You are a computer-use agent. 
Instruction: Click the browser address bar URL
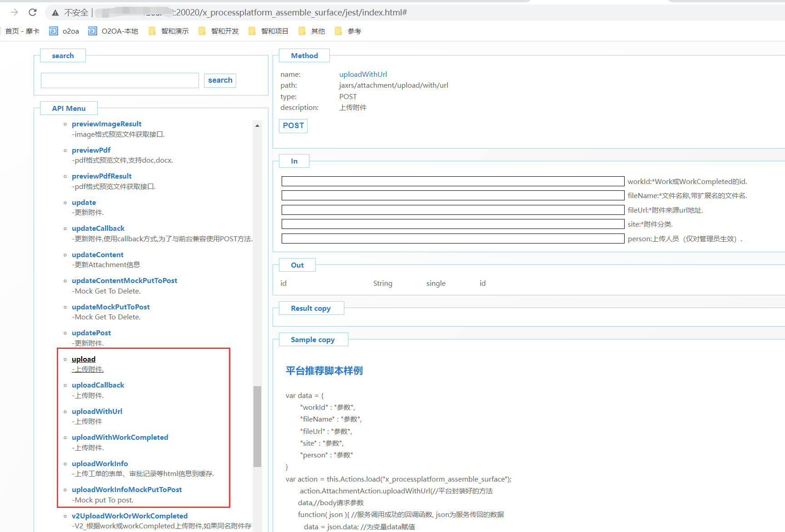coord(291,12)
